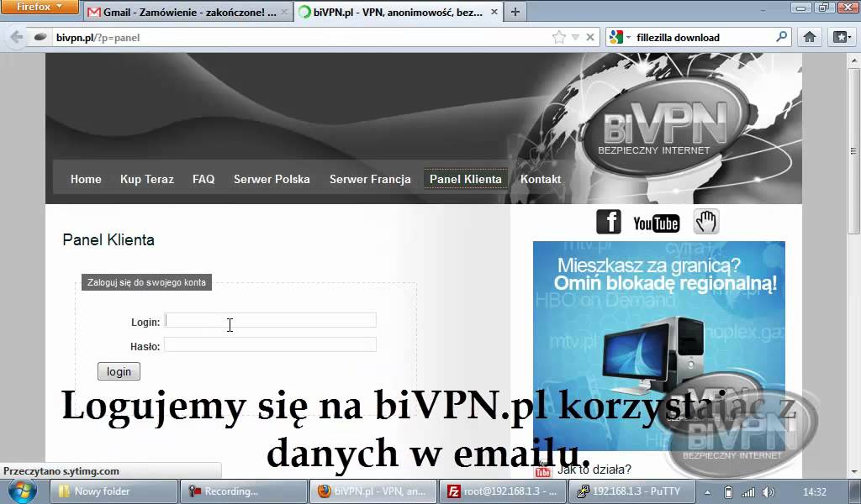Focus the URL bar showing bivpn.pl/?p=panel

click(302, 37)
